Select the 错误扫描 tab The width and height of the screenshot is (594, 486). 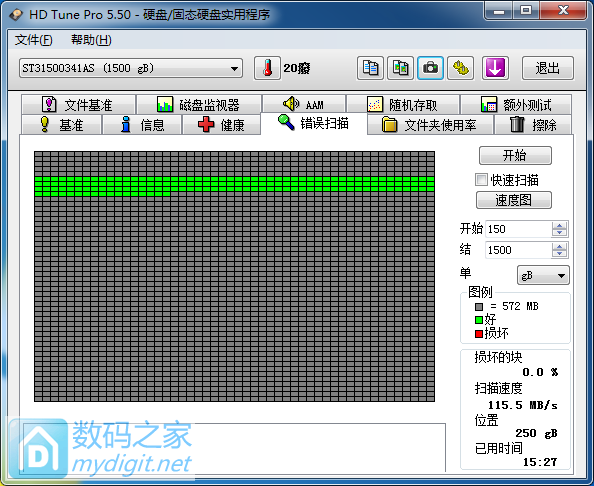(314, 123)
